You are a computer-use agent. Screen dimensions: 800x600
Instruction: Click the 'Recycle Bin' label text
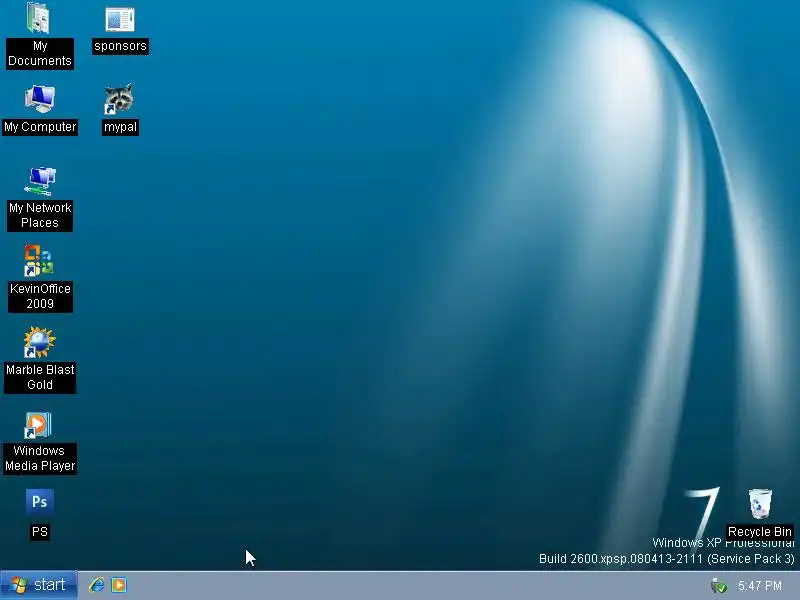point(760,531)
